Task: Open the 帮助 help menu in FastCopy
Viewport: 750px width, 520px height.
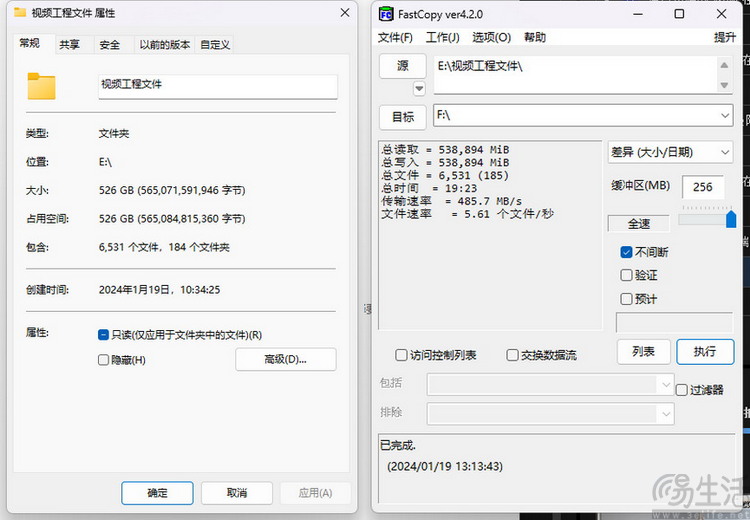Action: tap(535, 37)
